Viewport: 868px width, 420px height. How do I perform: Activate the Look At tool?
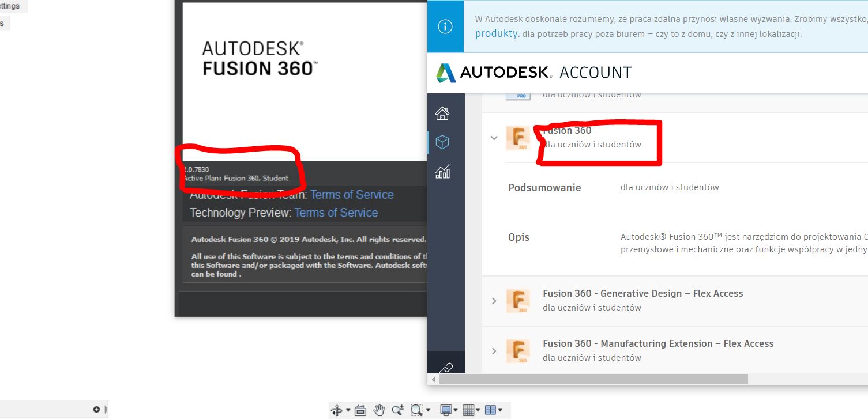point(360,410)
